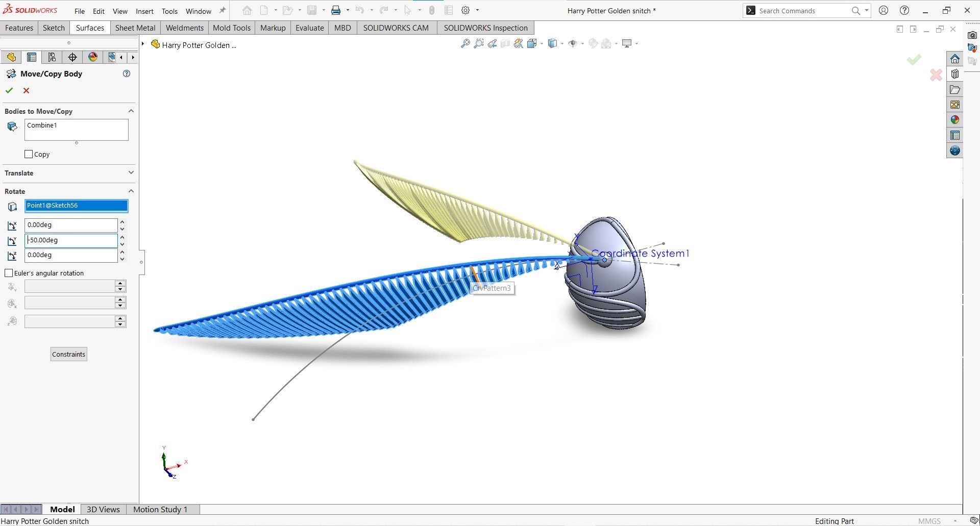Screen dimensions: 980x526
Task: Confirm with the graphics-area green checkmark
Action: tap(914, 60)
